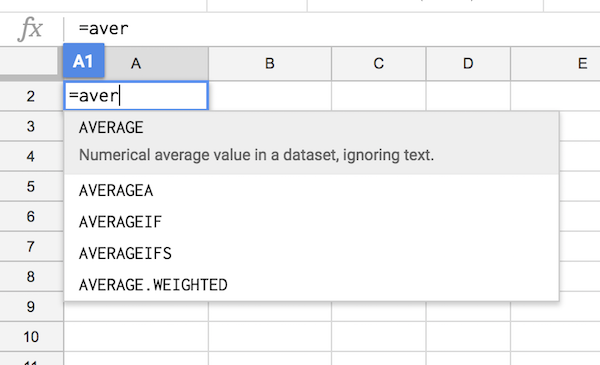600x365 pixels.
Task: Select column D header
Action: coord(468,64)
